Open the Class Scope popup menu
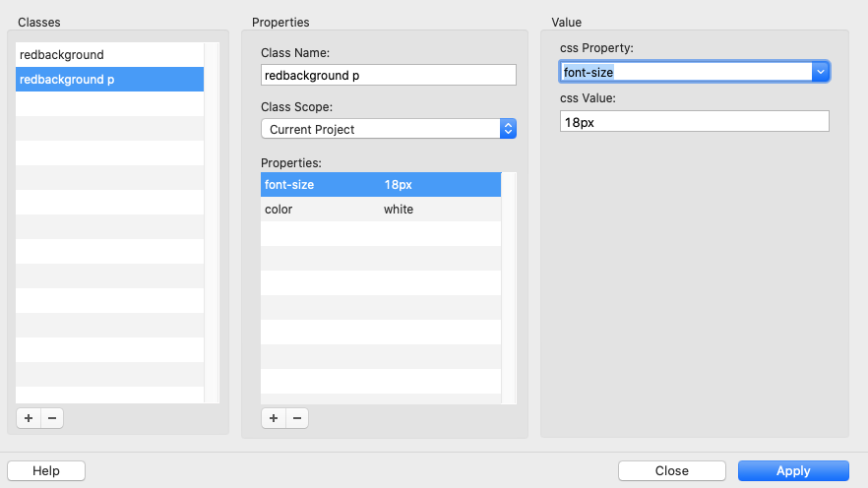Screen dimensions: 868x488 (x=508, y=129)
